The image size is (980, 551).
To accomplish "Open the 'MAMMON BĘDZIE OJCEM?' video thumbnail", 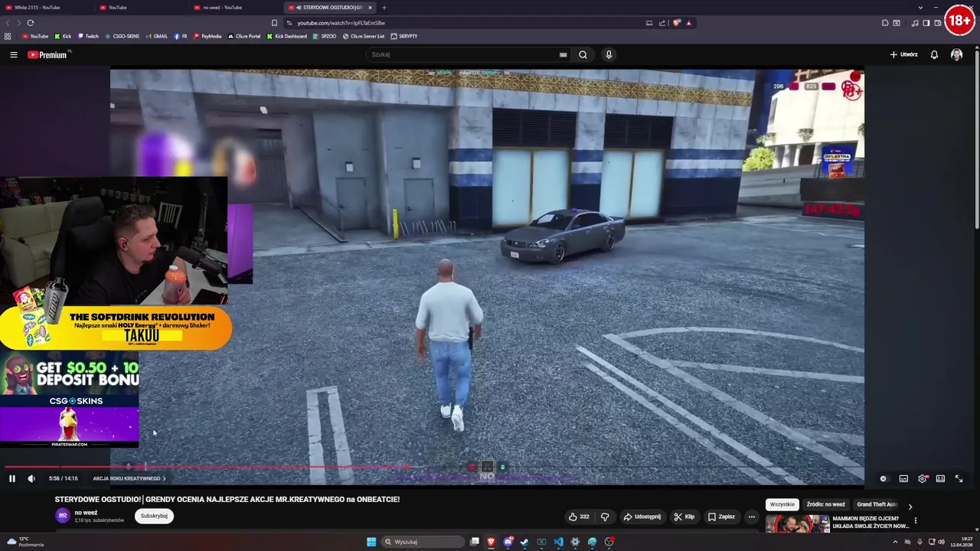I will (798, 524).
